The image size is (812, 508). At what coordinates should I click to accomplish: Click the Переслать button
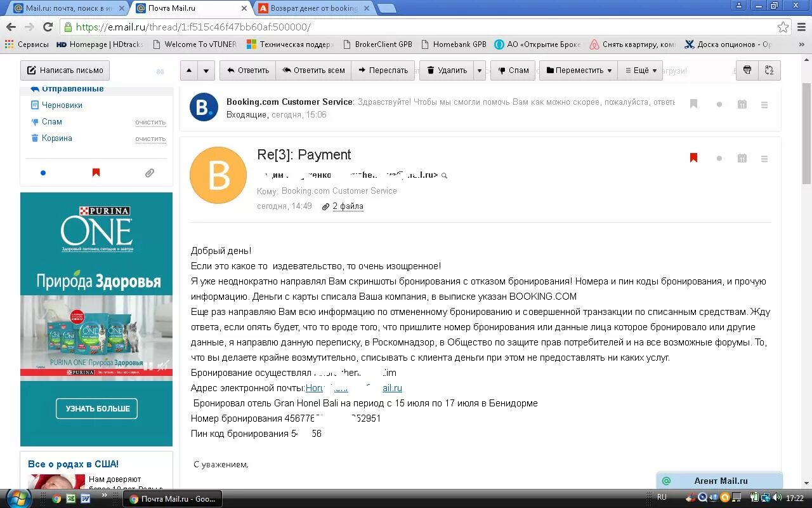pos(383,70)
